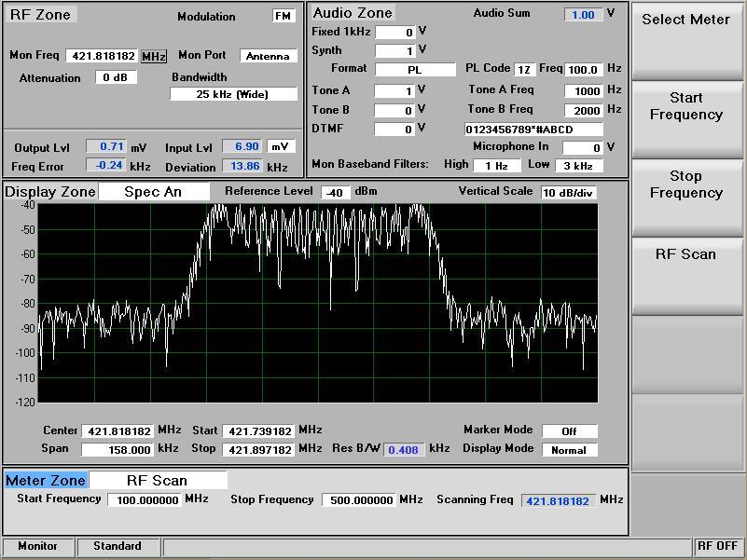Screen dimensions: 747x560
Task: Edit the Fixed 1kHz voltage field
Action: [x=394, y=32]
